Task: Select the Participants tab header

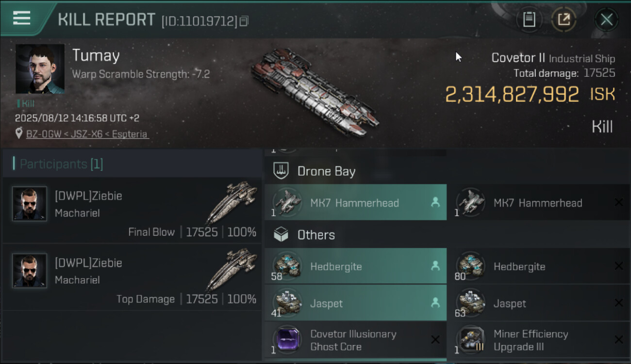Action: (x=61, y=164)
